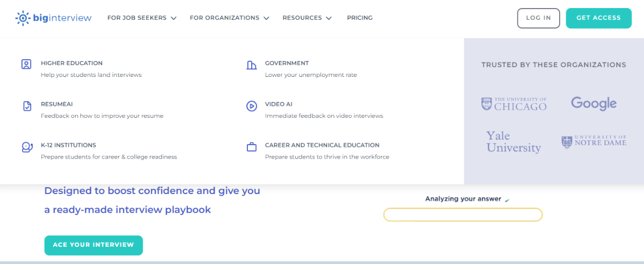The width and height of the screenshot is (644, 264).
Task: Open the Video AI link
Action: click(x=279, y=104)
